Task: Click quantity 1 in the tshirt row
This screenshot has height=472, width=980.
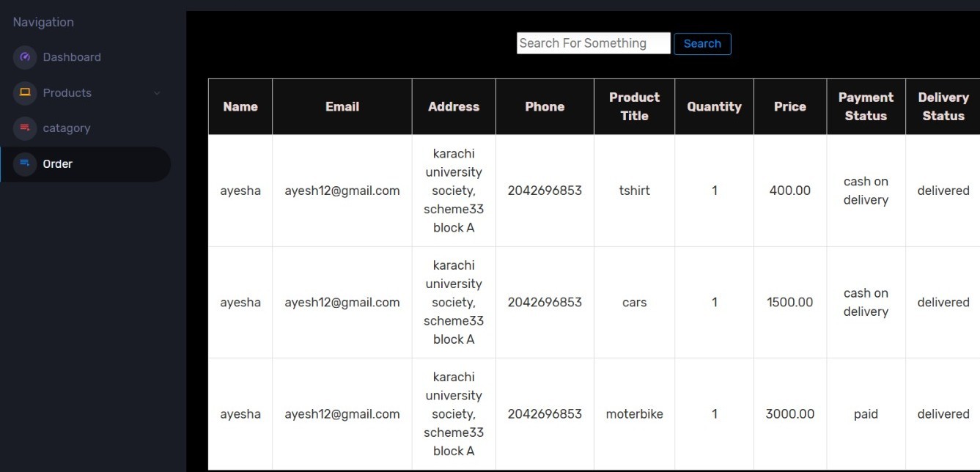Action: (x=714, y=191)
